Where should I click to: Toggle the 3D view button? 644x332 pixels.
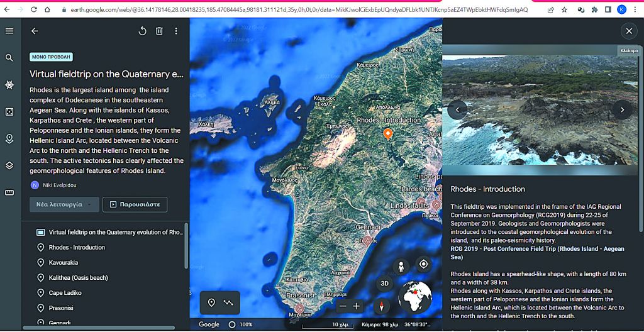(x=384, y=284)
